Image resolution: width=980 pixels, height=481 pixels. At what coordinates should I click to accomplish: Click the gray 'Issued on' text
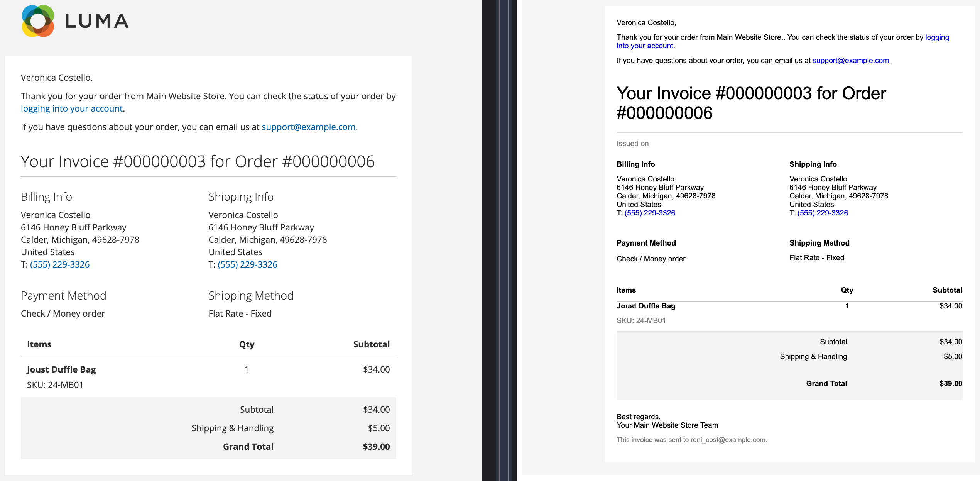632,143
